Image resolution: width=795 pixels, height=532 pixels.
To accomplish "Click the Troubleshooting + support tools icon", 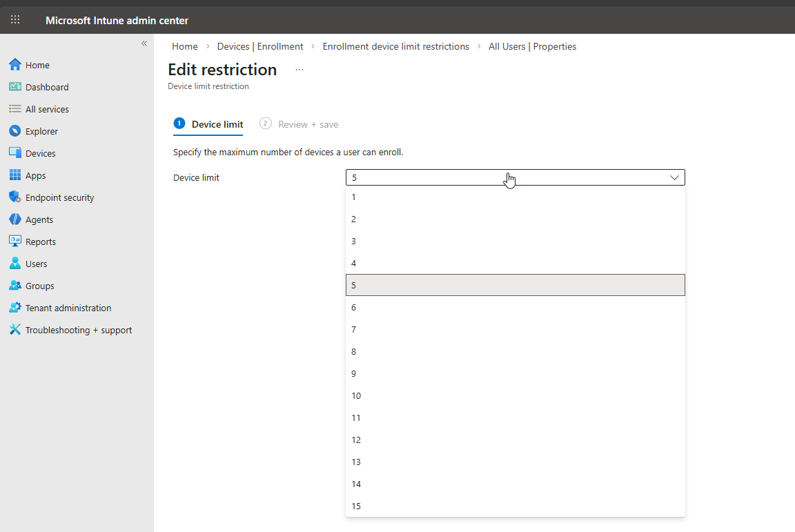I will coord(15,329).
